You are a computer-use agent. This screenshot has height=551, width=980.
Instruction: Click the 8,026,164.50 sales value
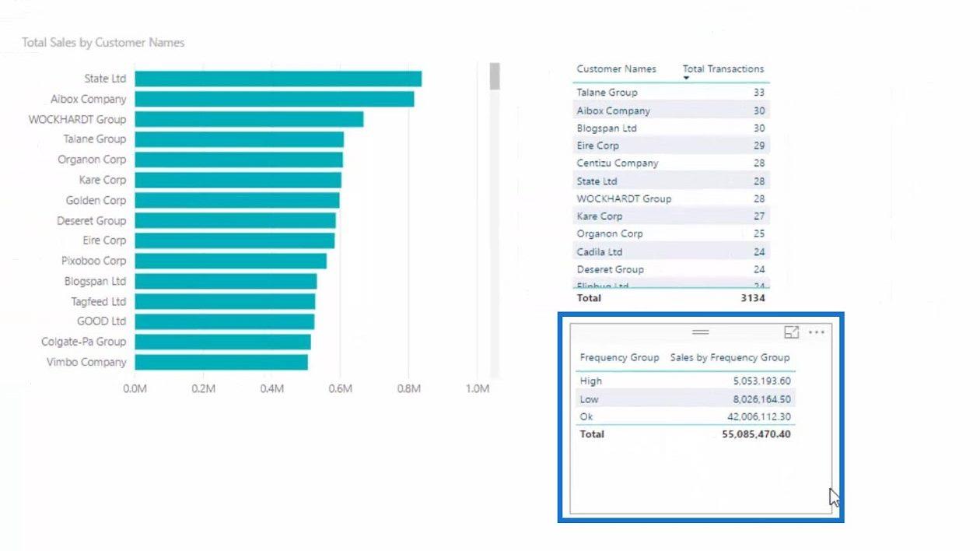point(761,399)
